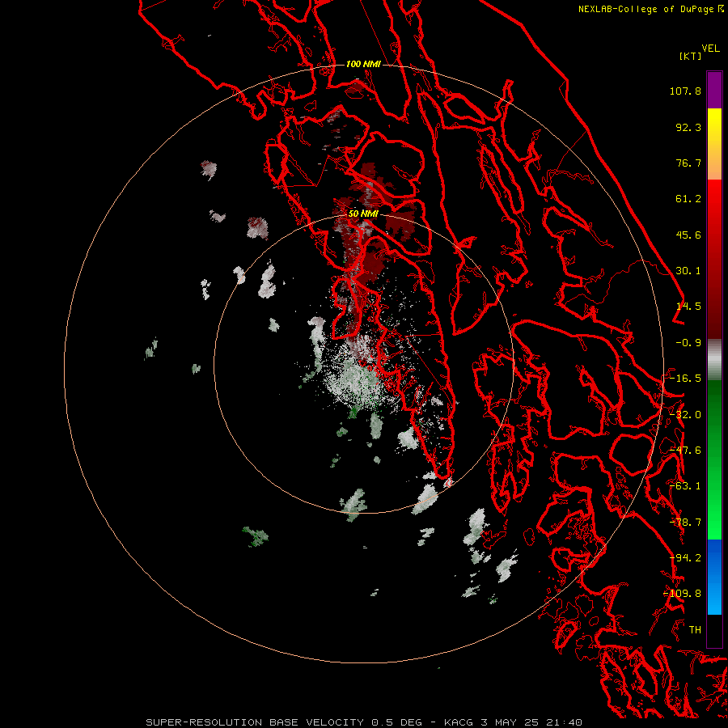Click the -109.8 velocity scale value

tap(683, 594)
